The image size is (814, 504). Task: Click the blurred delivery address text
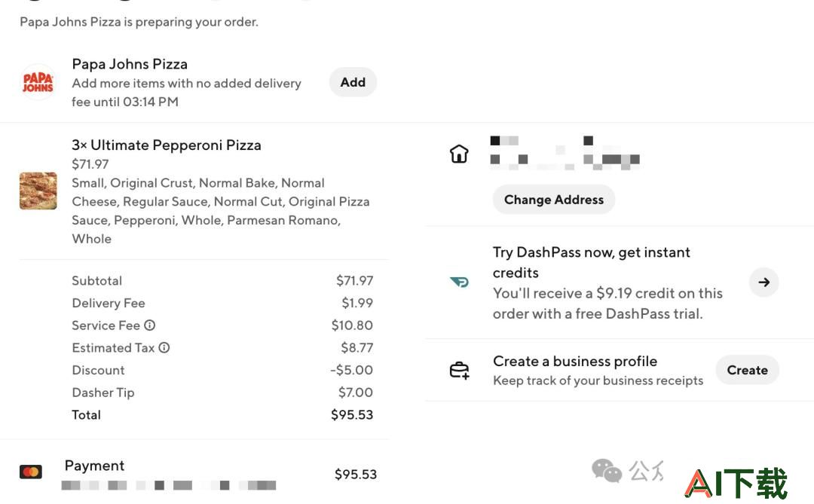pyautogui.click(x=565, y=153)
